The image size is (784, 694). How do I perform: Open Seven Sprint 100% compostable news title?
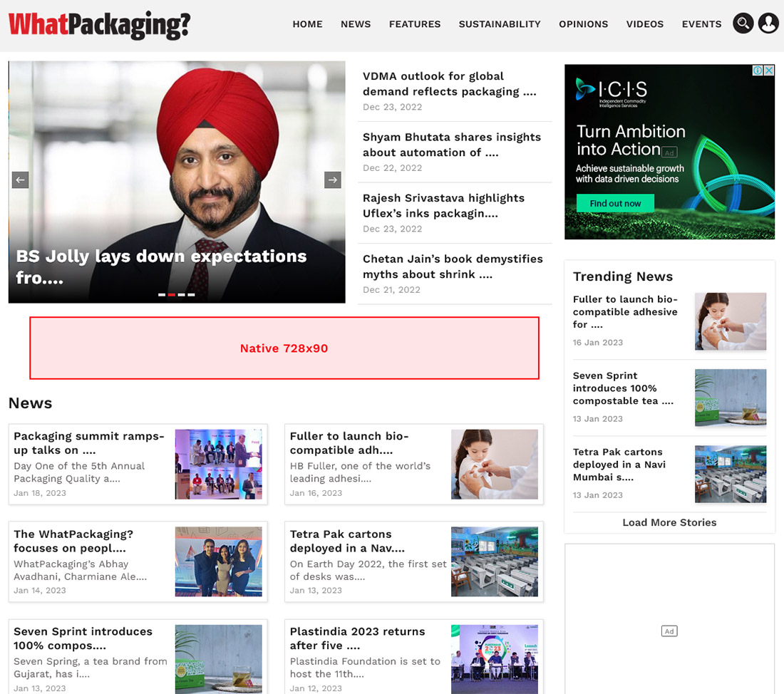click(x=83, y=638)
